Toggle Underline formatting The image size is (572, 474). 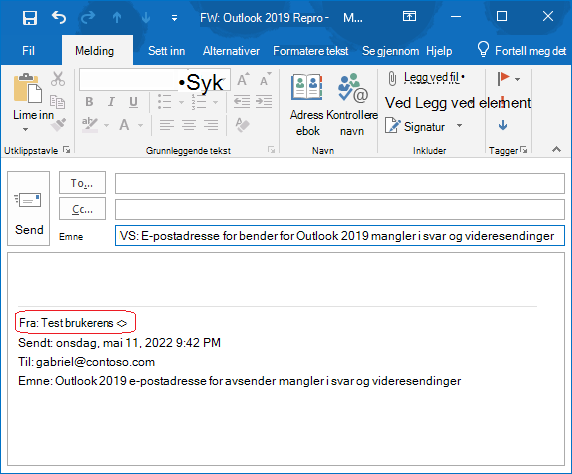[134, 102]
